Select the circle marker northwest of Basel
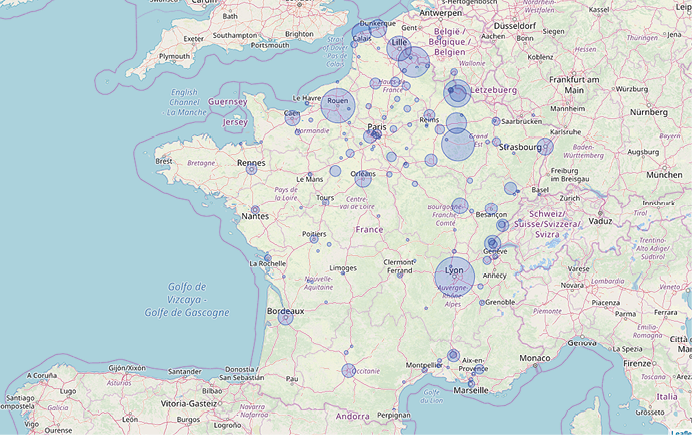The width and height of the screenshot is (692, 435). [x=511, y=188]
